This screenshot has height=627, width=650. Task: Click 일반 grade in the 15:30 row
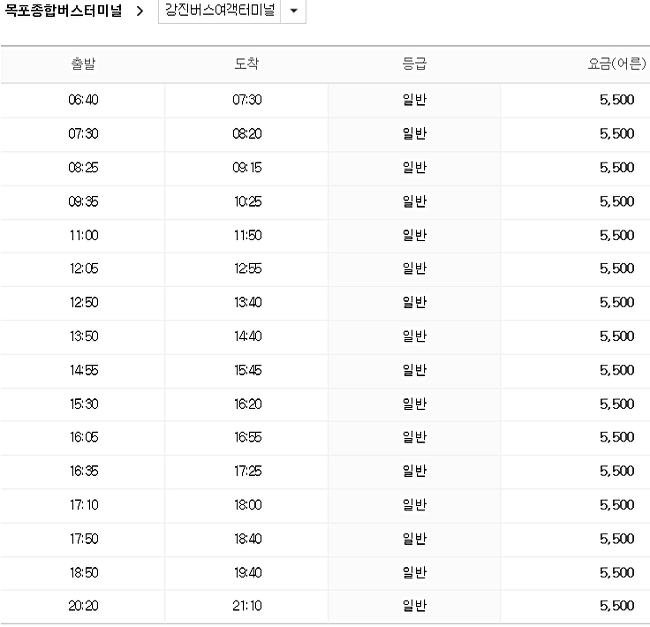click(415, 404)
